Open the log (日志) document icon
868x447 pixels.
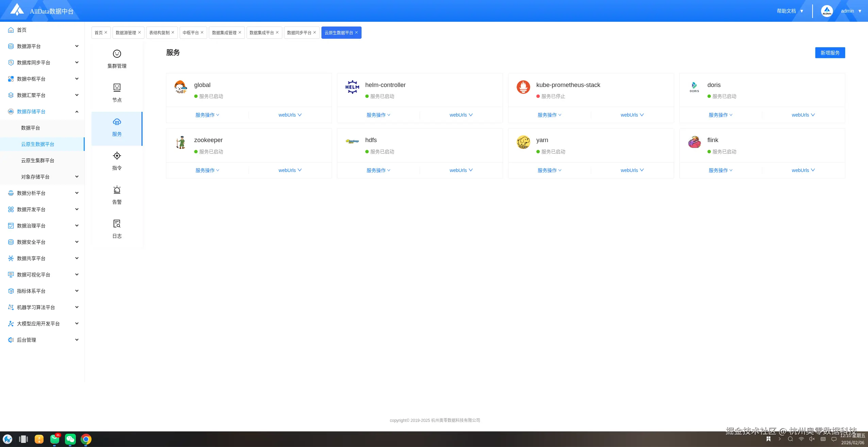click(117, 224)
